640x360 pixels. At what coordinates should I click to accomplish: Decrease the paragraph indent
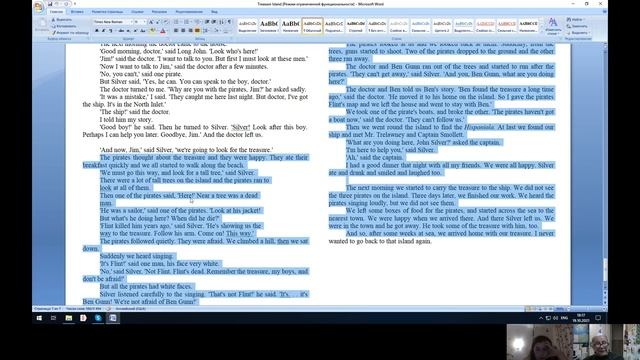click(207, 22)
